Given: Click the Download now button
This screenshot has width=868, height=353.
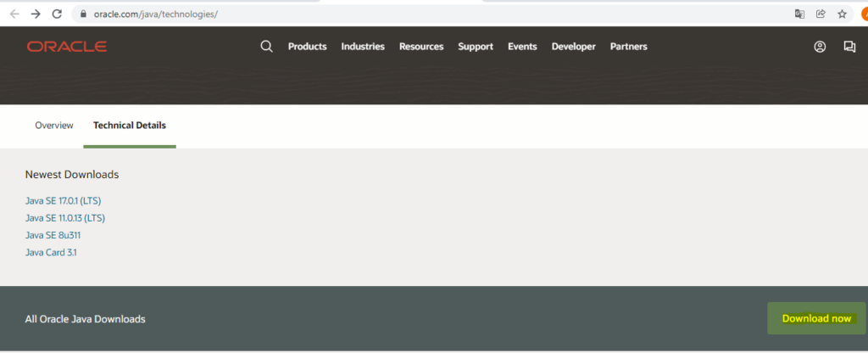Looking at the screenshot, I should click(x=816, y=318).
